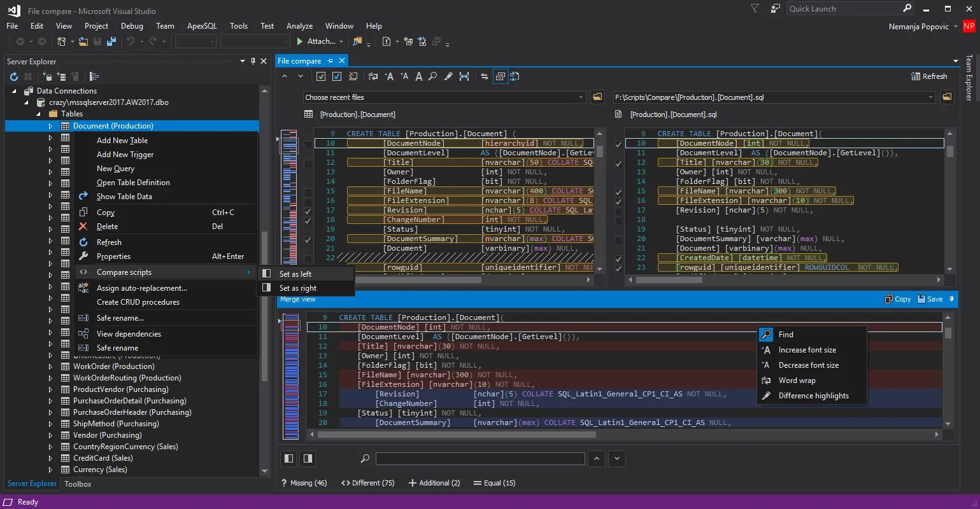The image size is (980, 509).
Task: Click the search input field below Merge view
Action: coord(480,459)
